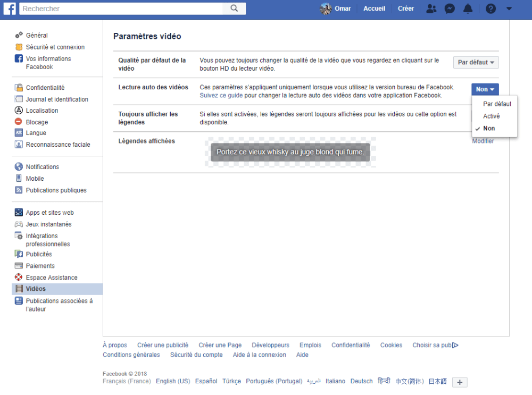
Task: Click the Apps et sites web icon
Action: click(x=19, y=212)
